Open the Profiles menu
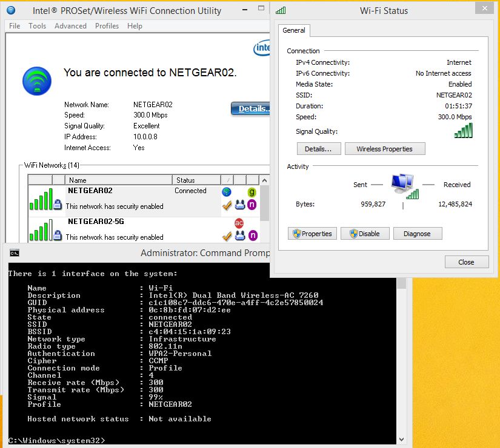This screenshot has height=448, width=500. 107,26
